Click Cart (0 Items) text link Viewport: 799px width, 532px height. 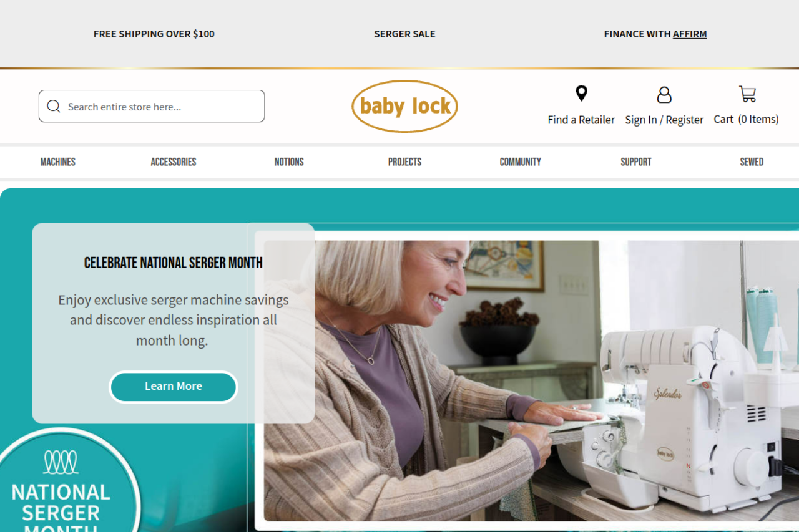(747, 119)
